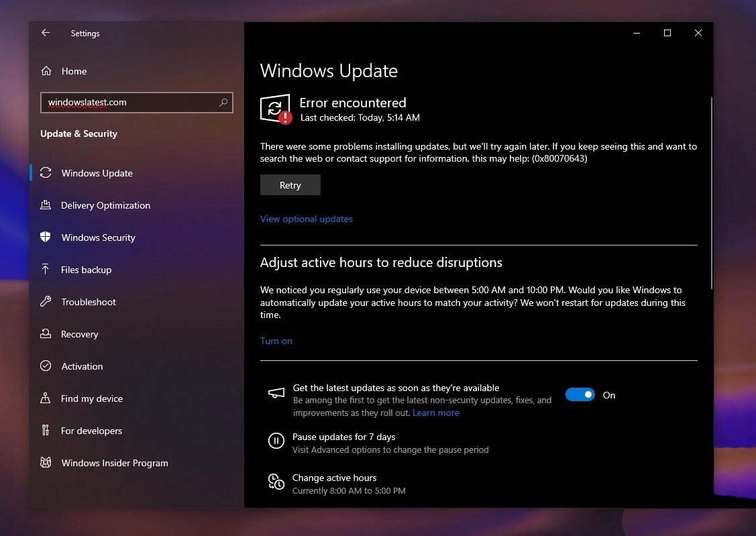Viewport: 756px width, 536px height.
Task: Click the back arrow in Settings
Action: pyautogui.click(x=46, y=33)
